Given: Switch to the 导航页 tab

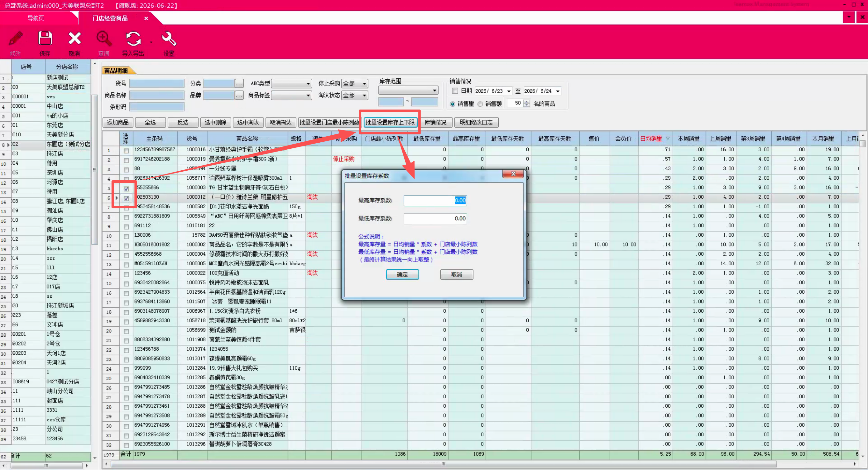Looking at the screenshot, I should pos(35,18).
